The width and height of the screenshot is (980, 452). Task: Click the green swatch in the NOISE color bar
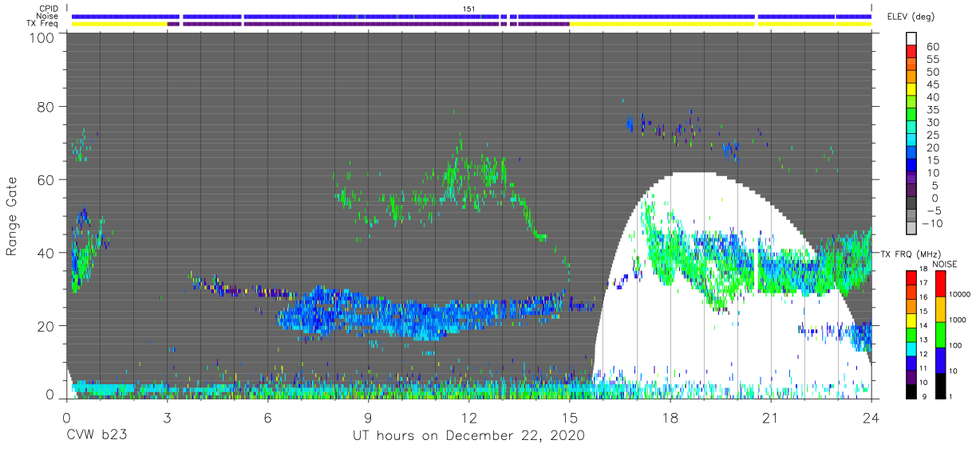tap(939, 335)
